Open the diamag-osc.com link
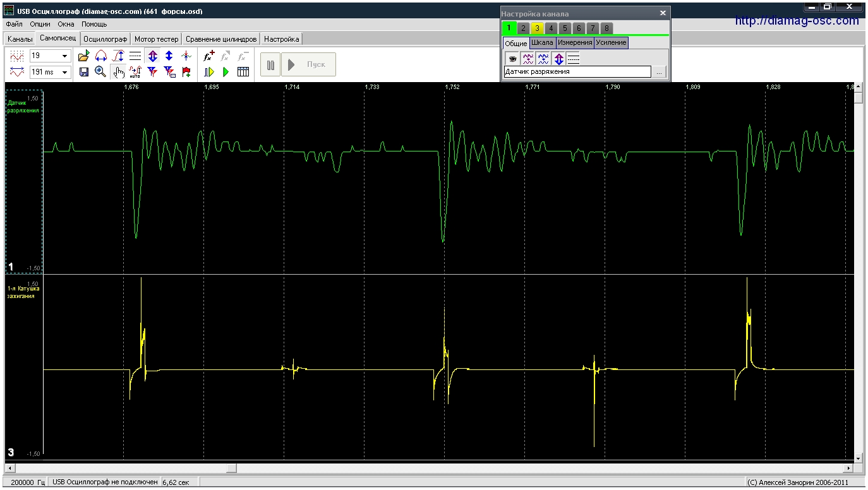The image size is (868, 490). click(797, 20)
